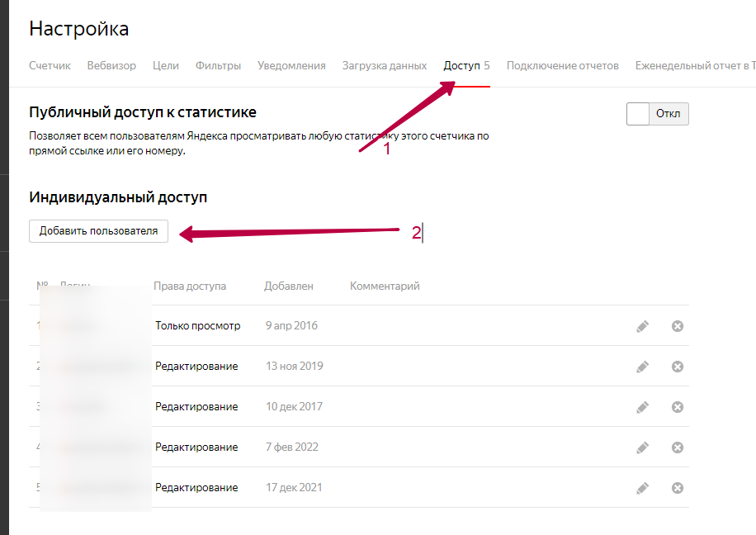This screenshot has height=535, width=756.
Task: Click the Настройка page heading
Action: click(x=79, y=29)
